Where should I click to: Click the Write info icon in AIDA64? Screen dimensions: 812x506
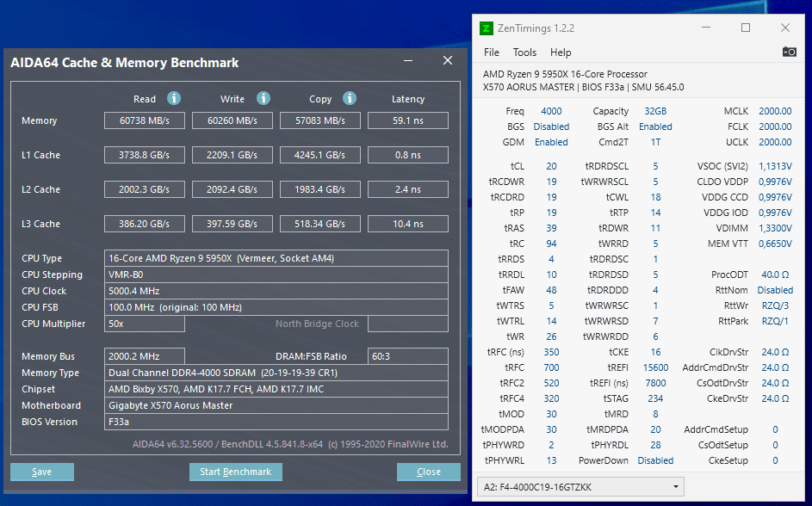click(x=263, y=98)
